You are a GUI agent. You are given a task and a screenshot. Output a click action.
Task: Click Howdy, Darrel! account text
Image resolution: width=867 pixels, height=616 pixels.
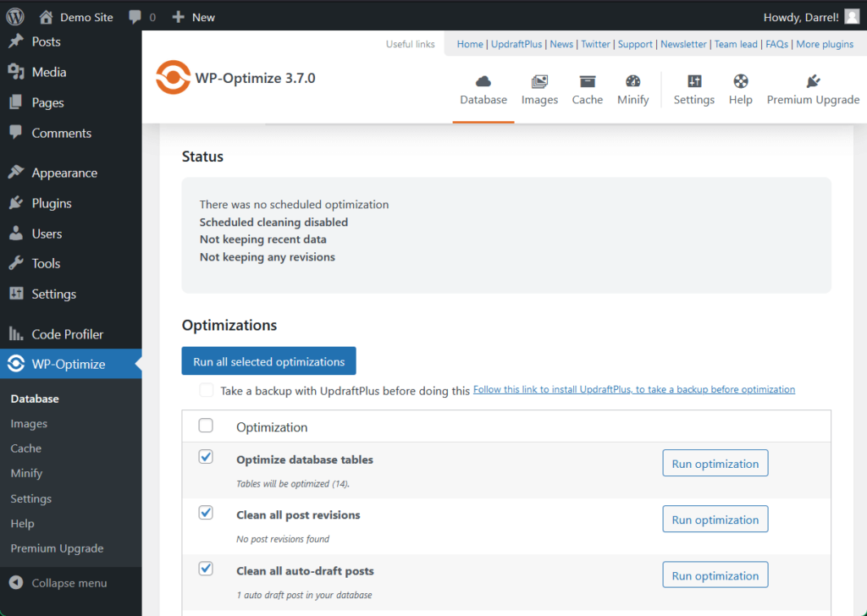point(801,17)
